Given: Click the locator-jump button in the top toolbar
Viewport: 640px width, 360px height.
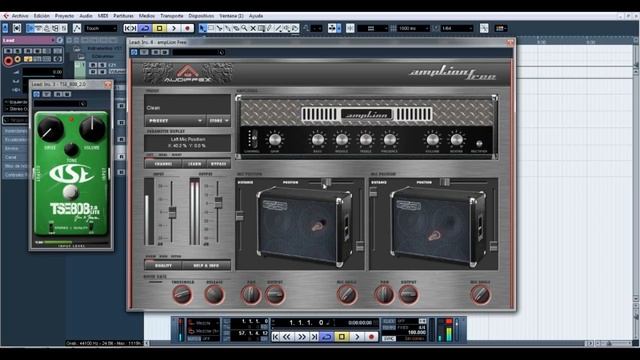Looking at the screenshot, I should click(130, 28).
